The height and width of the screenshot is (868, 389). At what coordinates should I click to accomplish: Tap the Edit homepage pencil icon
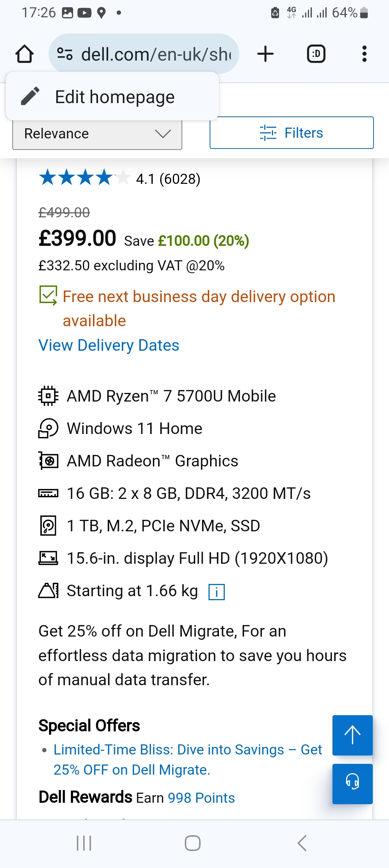[30, 96]
